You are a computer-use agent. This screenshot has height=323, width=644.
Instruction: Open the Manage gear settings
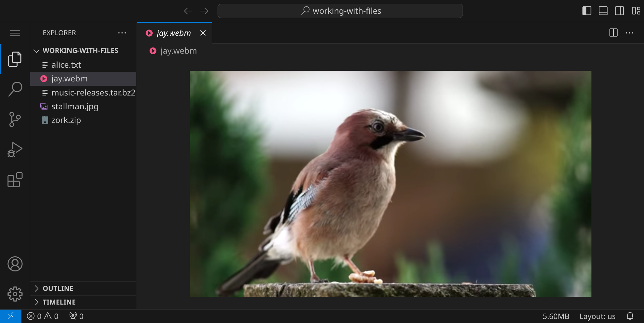15,294
